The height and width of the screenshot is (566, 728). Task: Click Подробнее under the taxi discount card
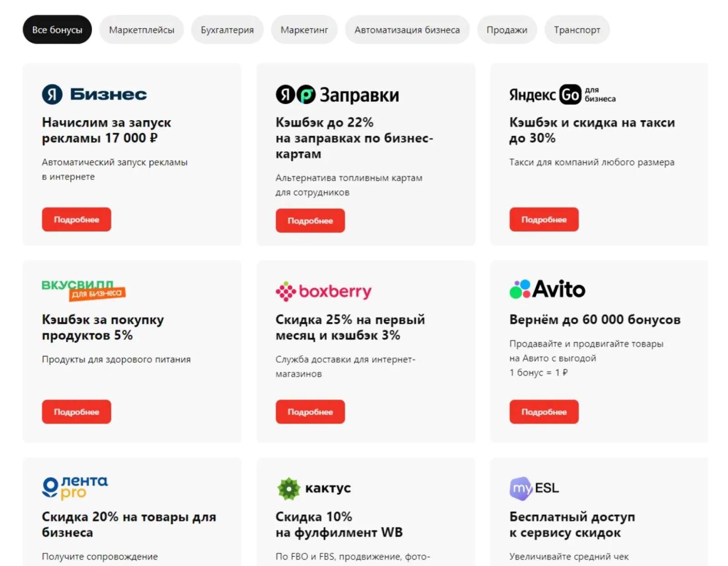[x=544, y=219]
